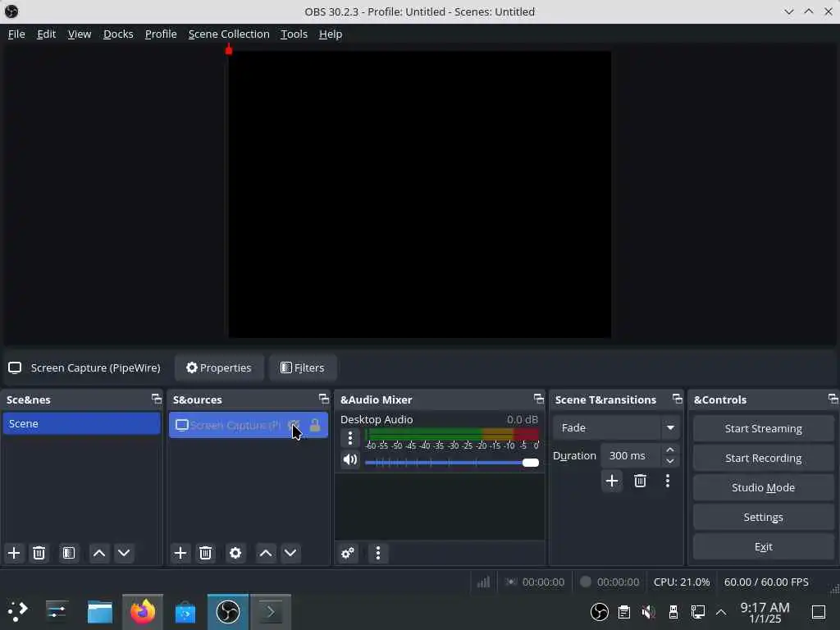
Task: Open Audio Mixer bottom options menu dots
Action: pos(377,553)
